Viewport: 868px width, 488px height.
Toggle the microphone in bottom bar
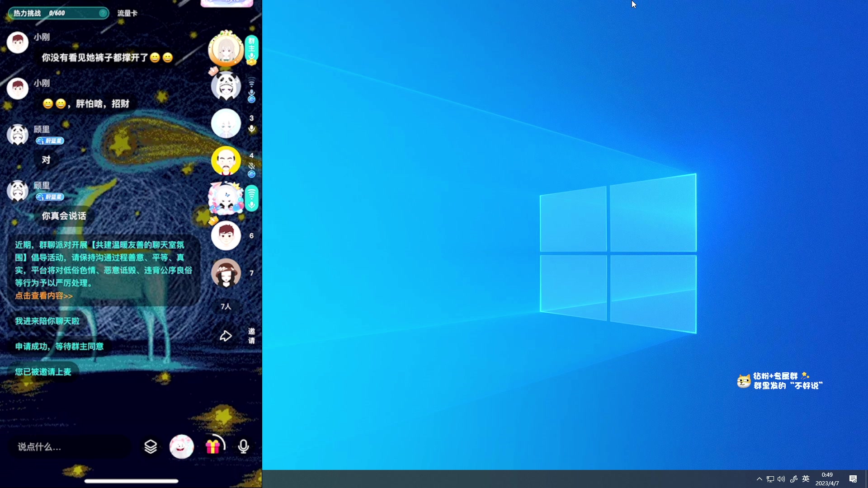(x=243, y=446)
